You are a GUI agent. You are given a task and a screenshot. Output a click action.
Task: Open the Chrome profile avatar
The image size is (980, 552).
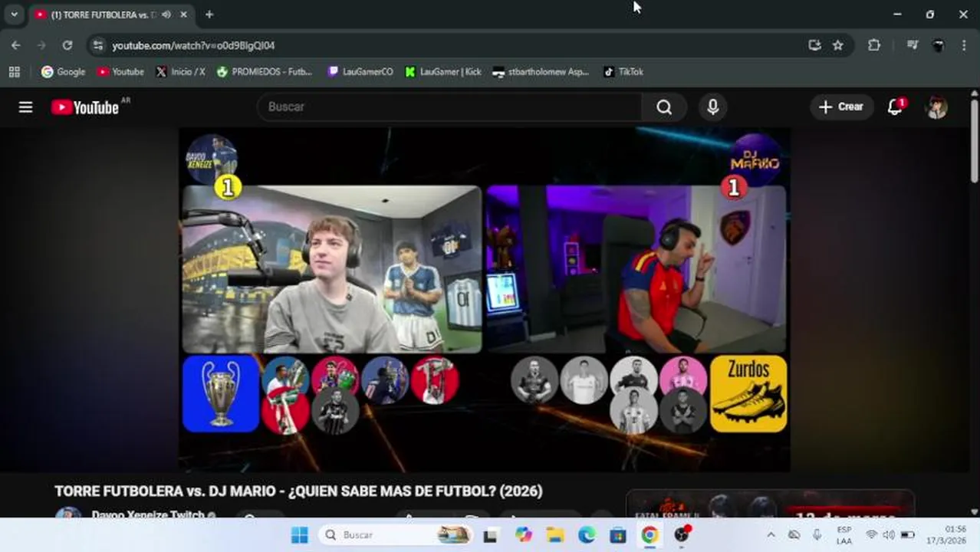(x=938, y=45)
